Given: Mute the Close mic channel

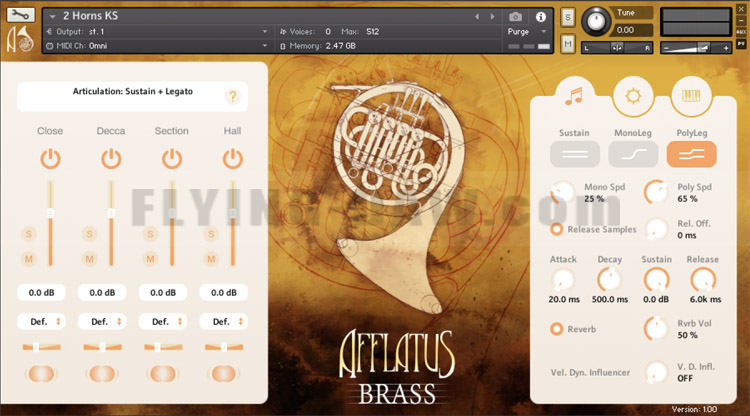Looking at the screenshot, I should coord(29,259).
